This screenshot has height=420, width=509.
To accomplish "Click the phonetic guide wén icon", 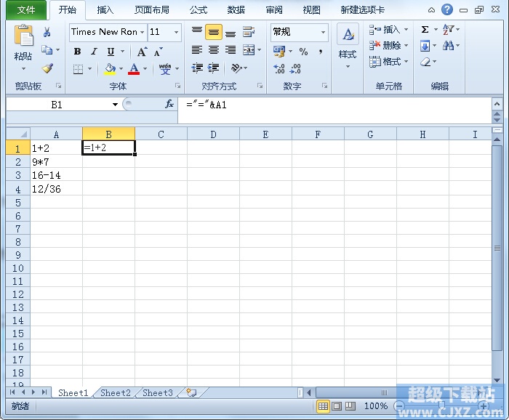I will pos(165,69).
